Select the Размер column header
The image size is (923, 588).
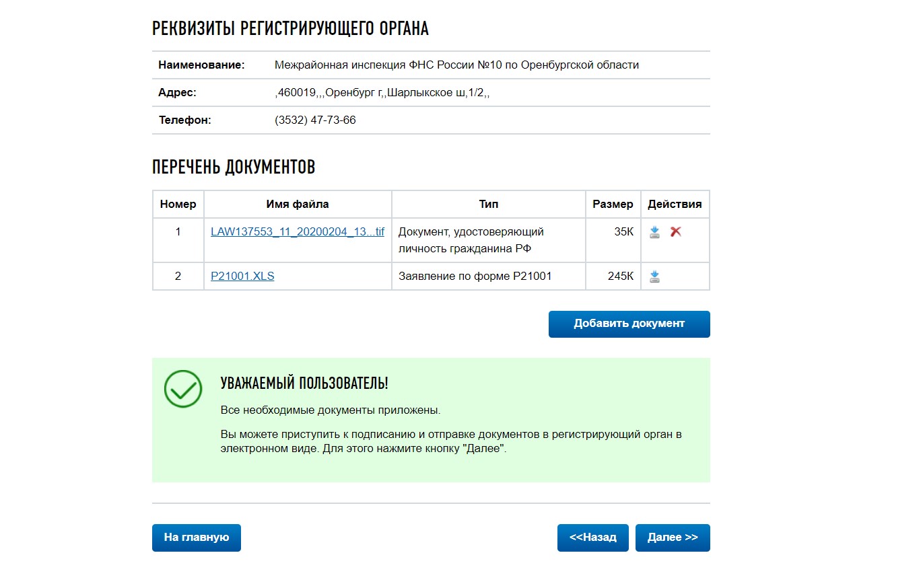(613, 204)
